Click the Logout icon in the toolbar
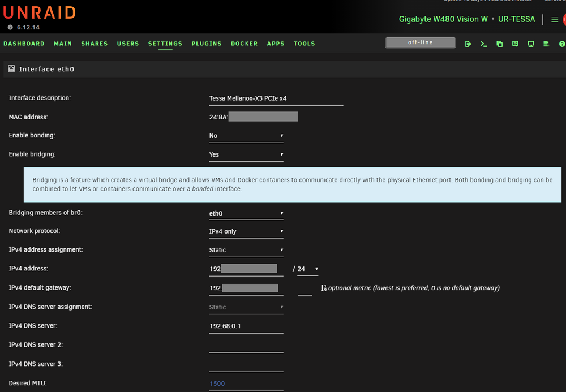 468,44
